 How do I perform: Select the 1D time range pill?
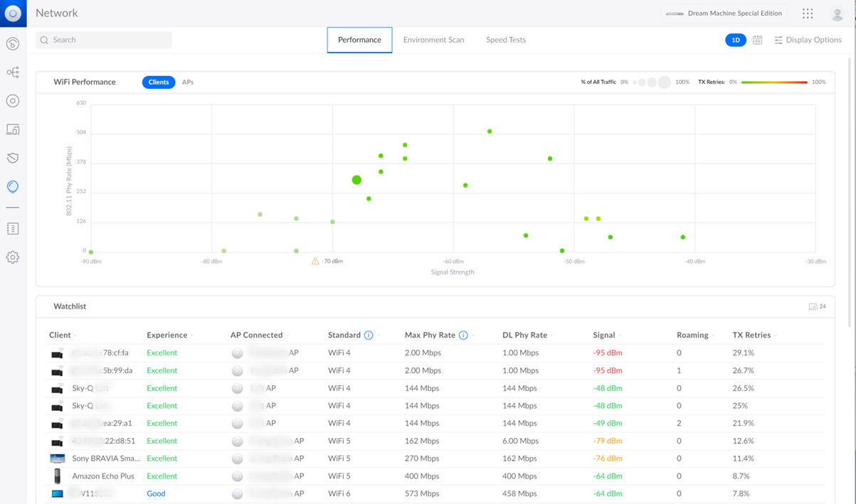coord(735,41)
